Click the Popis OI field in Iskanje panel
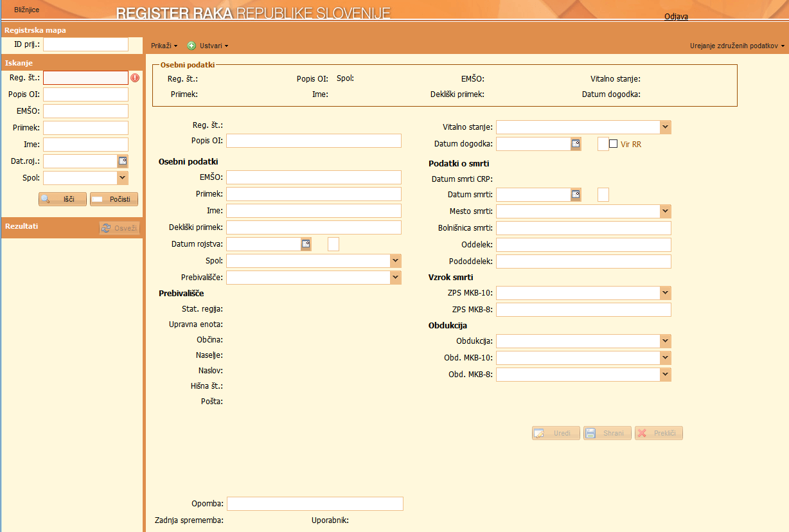 pyautogui.click(x=86, y=94)
